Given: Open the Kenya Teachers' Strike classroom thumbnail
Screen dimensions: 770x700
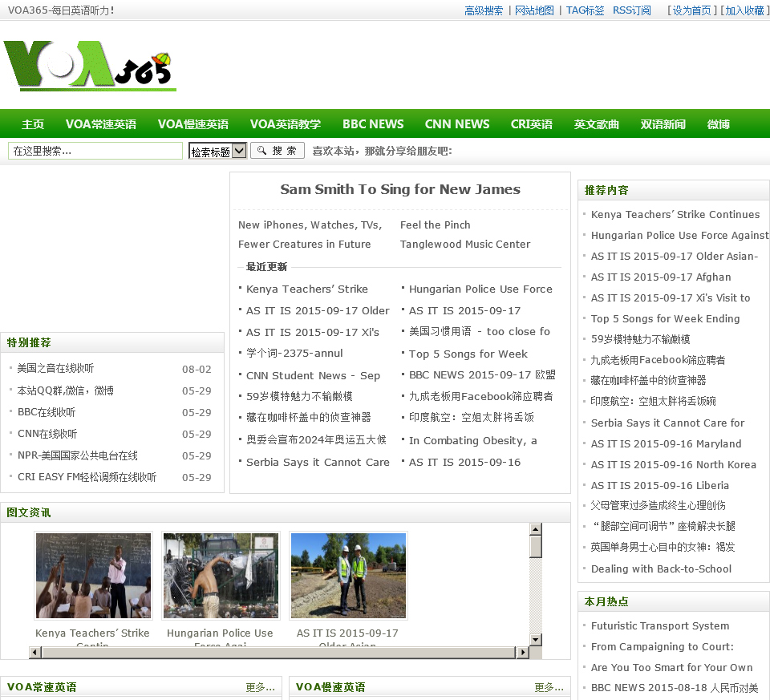Looking at the screenshot, I should tap(93, 576).
